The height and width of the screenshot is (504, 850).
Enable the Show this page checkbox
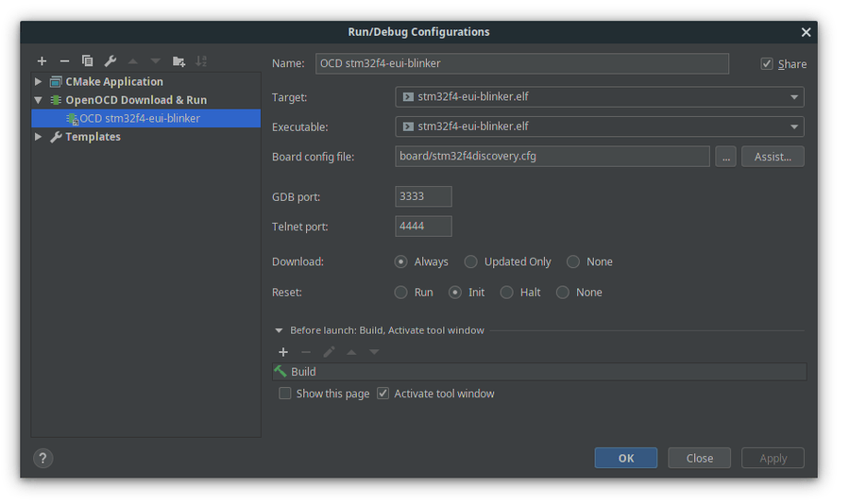(285, 394)
